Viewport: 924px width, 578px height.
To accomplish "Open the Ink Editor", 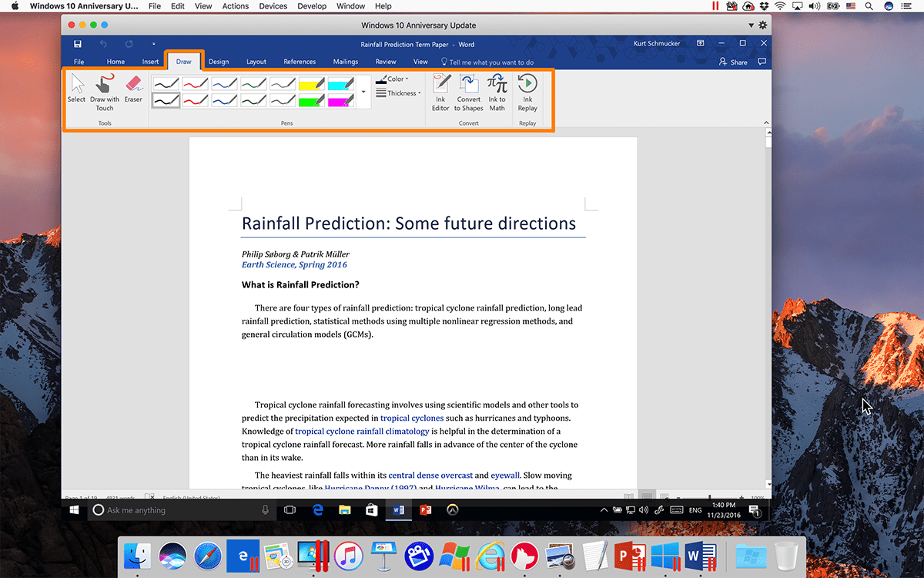I will coord(440,92).
